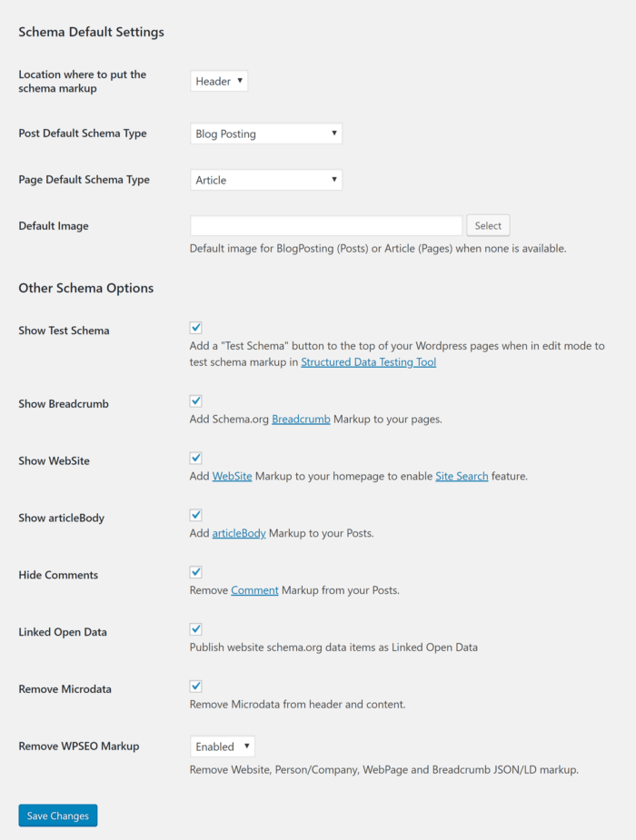This screenshot has height=840, width=636.
Task: Click the Site Search feature link
Action: click(x=462, y=476)
